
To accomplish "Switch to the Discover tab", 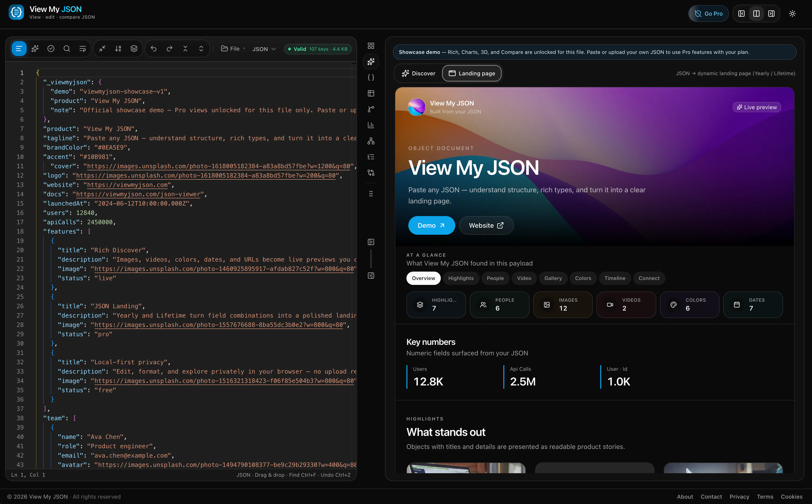I will coord(419,73).
